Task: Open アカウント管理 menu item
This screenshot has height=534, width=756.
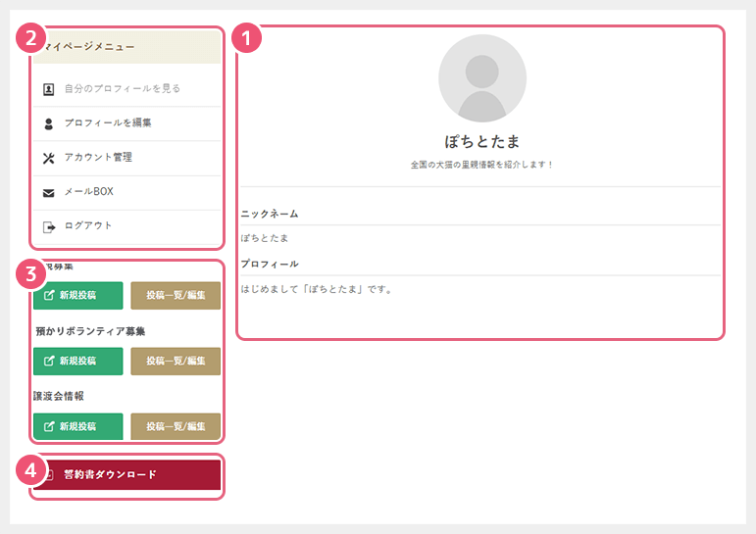Action: pos(126,158)
